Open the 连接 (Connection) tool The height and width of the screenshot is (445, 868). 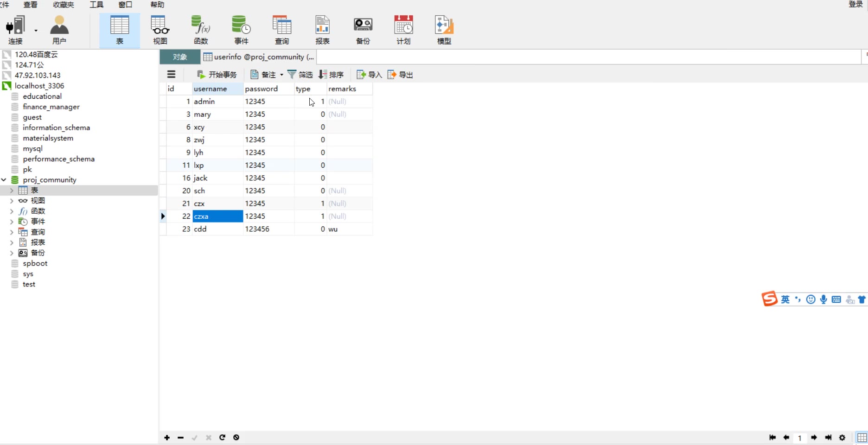click(x=16, y=30)
